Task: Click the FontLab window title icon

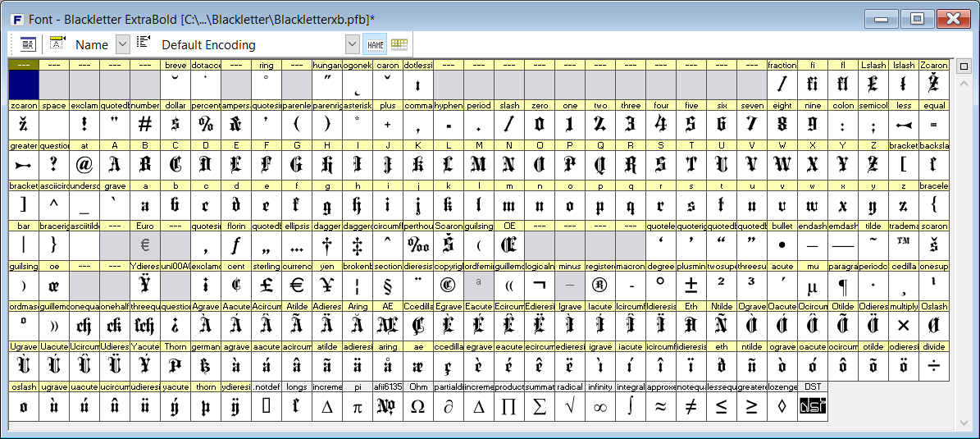Action: click(17, 20)
